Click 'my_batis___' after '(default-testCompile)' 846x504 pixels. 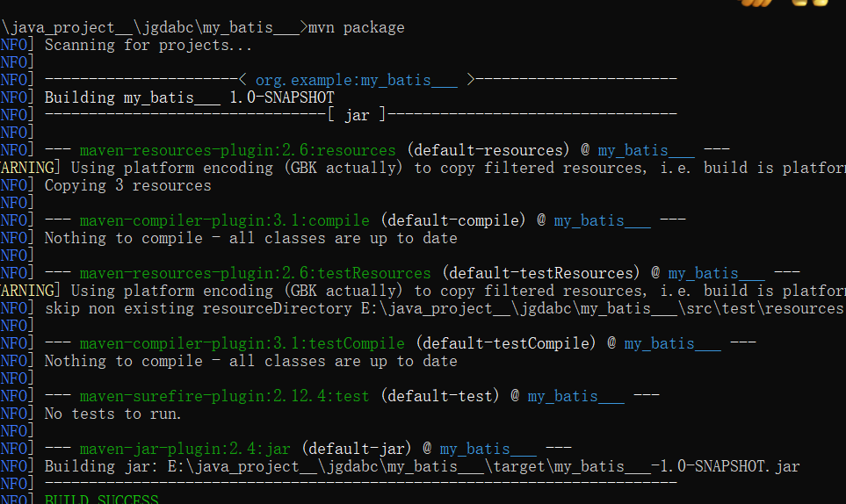click(x=673, y=343)
